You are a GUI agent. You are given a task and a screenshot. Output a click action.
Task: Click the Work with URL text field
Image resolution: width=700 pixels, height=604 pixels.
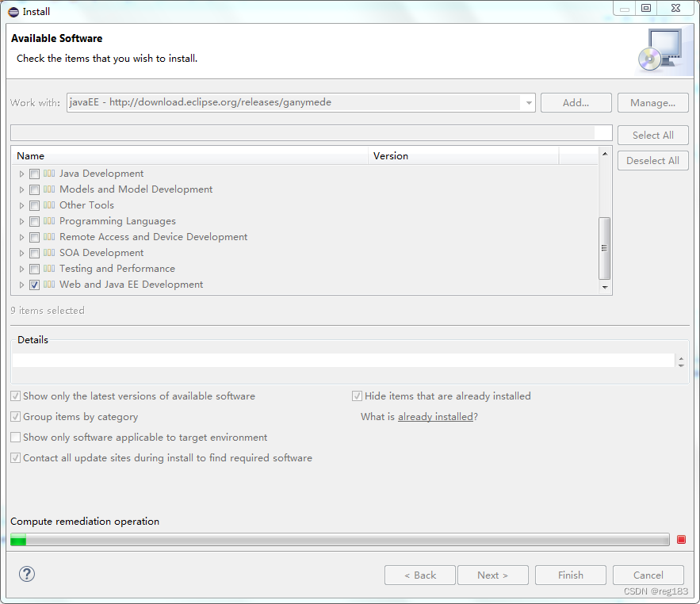pos(295,103)
